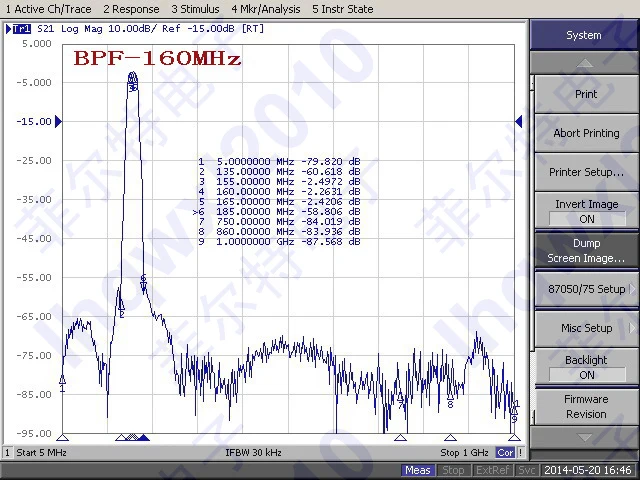Click marker 4 list row 160.00000 MHz

(280, 191)
